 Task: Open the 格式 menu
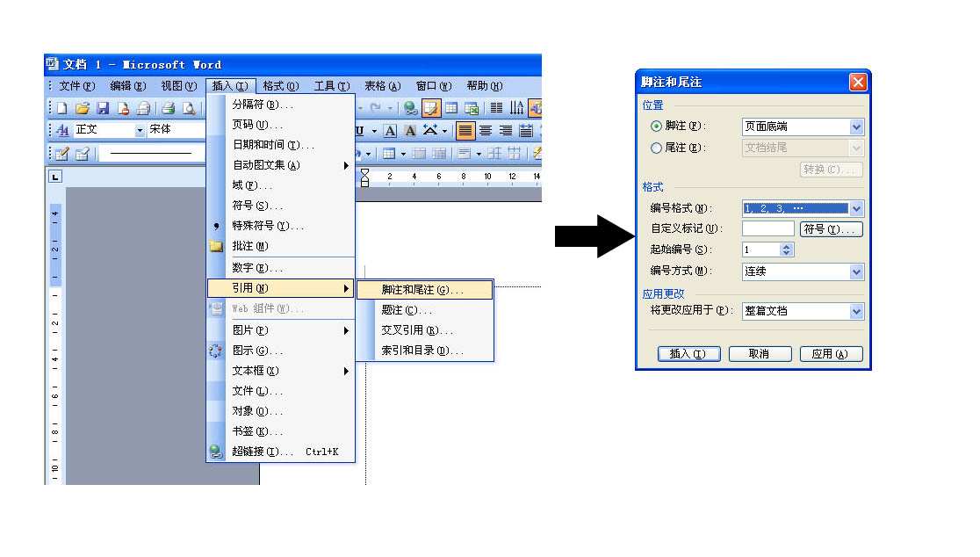coord(281,85)
